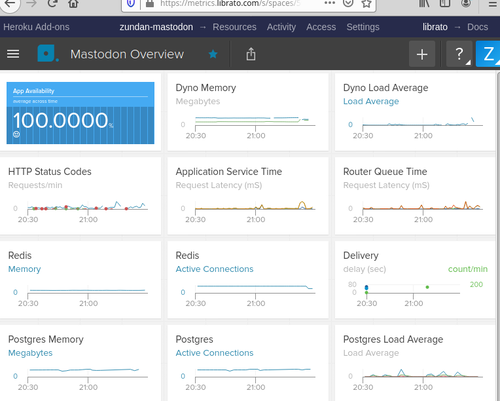Screen dimensions: 500x401
Task: Open the Dyno Memory chart
Action: coord(248,112)
